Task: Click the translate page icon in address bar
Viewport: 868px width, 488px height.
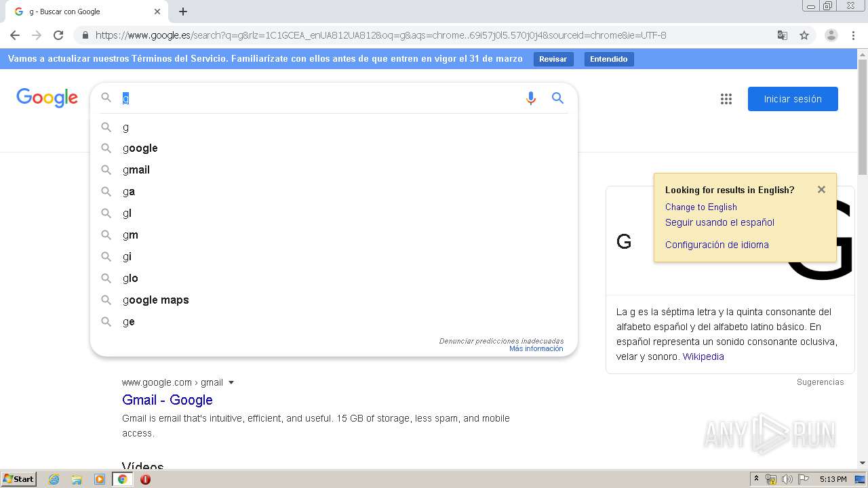Action: [782, 35]
